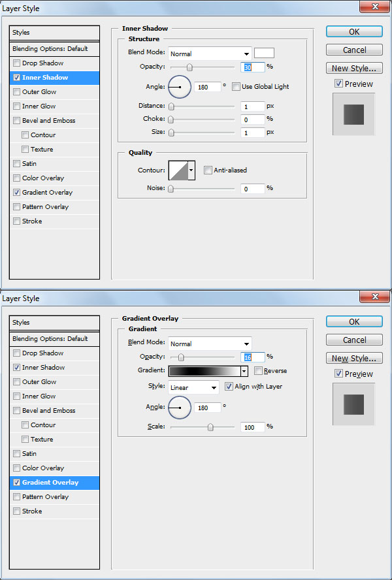The width and height of the screenshot is (392, 580).
Task: Open the white Inner Shadow color swatch
Action: point(265,53)
